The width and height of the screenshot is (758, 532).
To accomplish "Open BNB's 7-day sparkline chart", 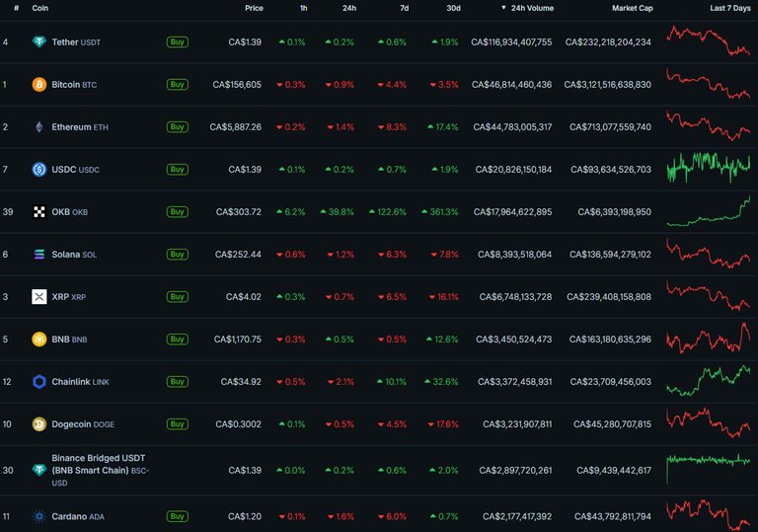I will [x=709, y=339].
